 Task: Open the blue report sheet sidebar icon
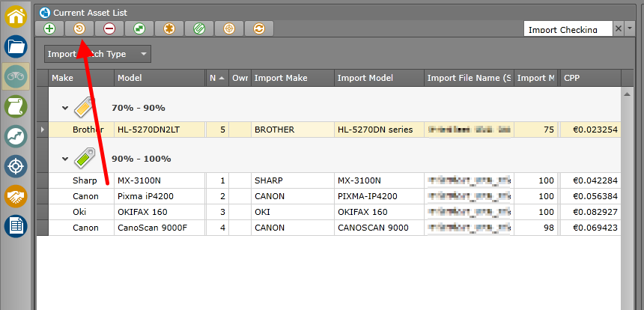(16, 227)
